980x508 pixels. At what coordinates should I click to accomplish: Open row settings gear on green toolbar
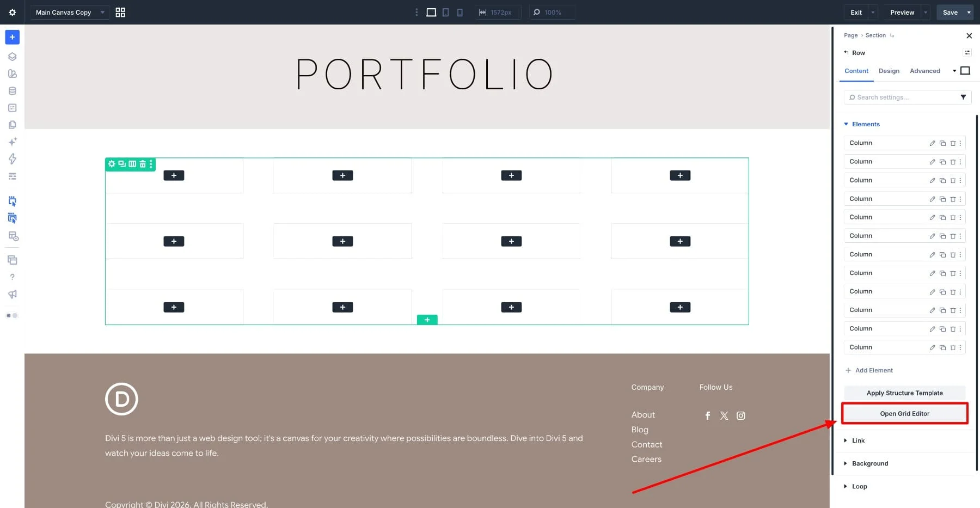[x=112, y=164]
